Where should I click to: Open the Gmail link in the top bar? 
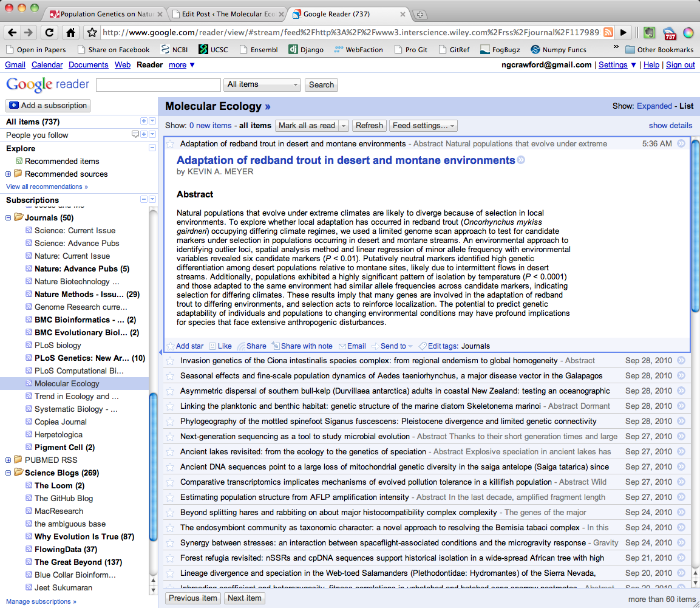15,65
